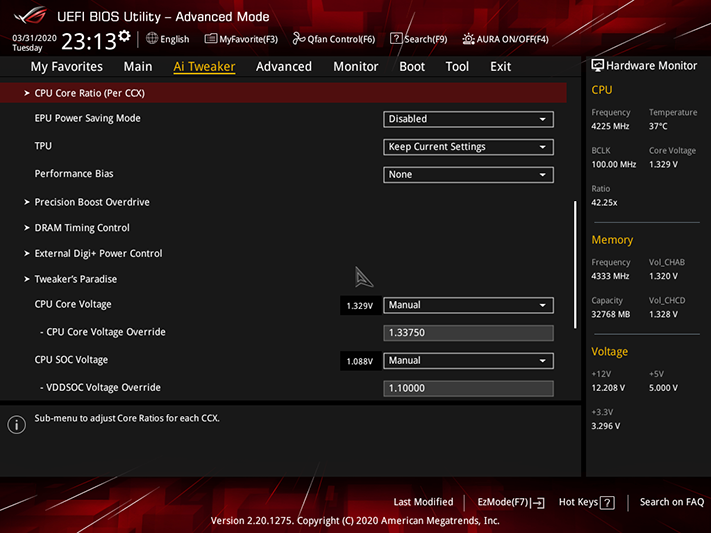Click the AURA light bulb icon
Screen dimensions: 711x533
pos(468,39)
